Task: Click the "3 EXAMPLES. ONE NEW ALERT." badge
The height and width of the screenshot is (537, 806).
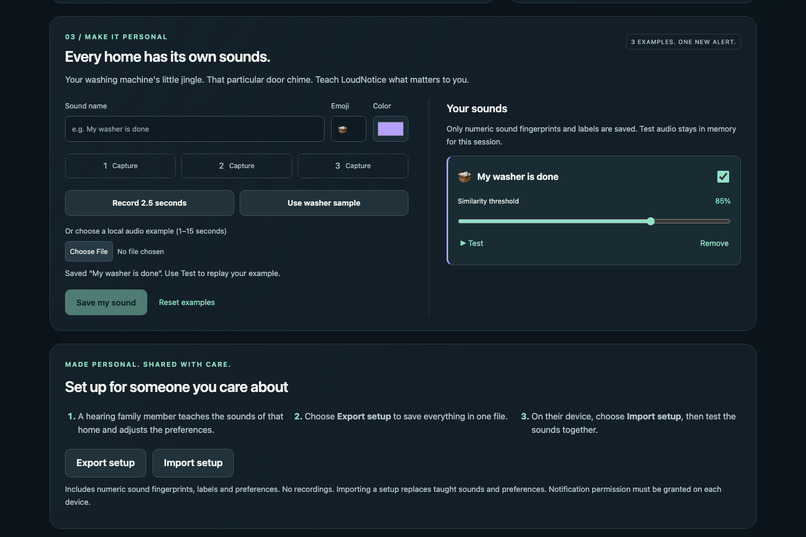Action: point(683,42)
